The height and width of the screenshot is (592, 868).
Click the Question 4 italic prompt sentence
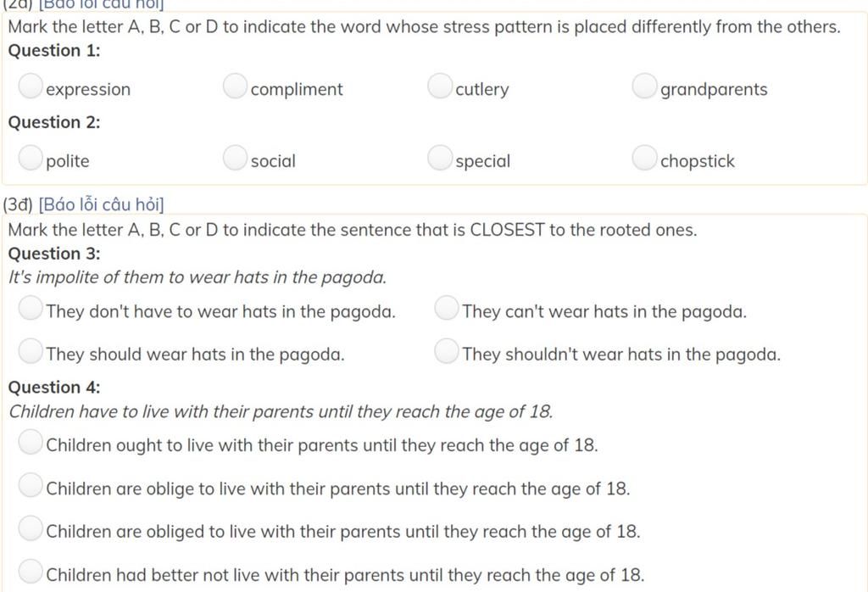pos(281,411)
